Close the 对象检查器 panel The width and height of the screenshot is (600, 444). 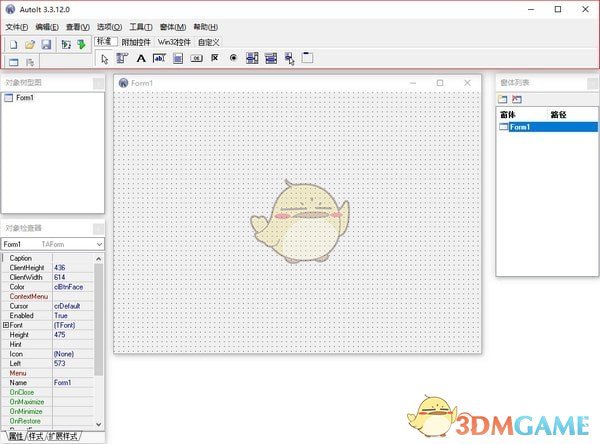pos(98,229)
